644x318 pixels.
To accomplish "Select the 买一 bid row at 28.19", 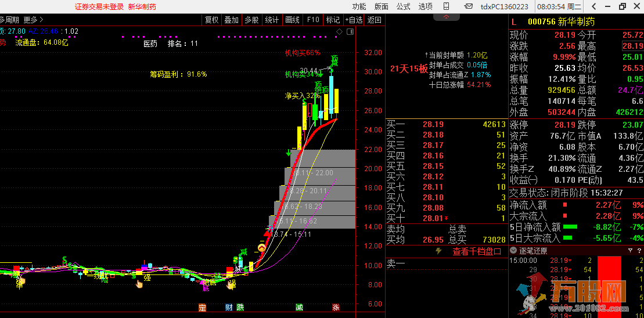I will click(x=446, y=125).
